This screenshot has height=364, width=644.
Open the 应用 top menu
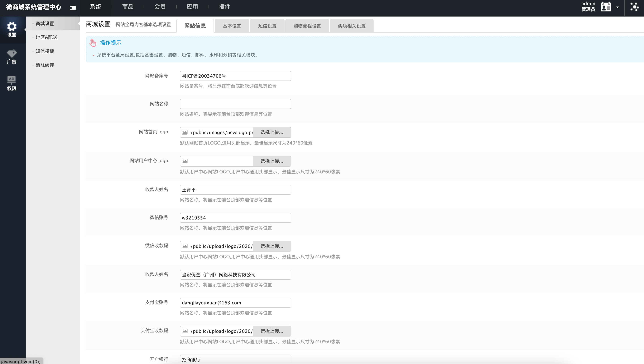click(192, 7)
